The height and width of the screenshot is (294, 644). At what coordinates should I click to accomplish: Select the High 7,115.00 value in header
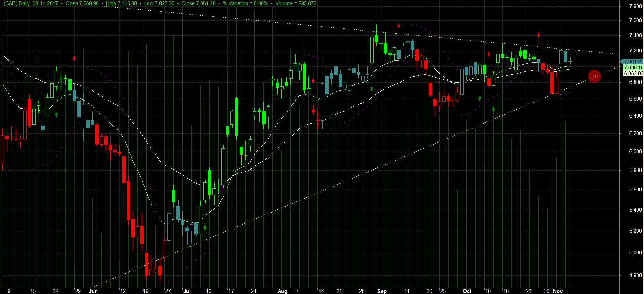[x=121, y=3]
